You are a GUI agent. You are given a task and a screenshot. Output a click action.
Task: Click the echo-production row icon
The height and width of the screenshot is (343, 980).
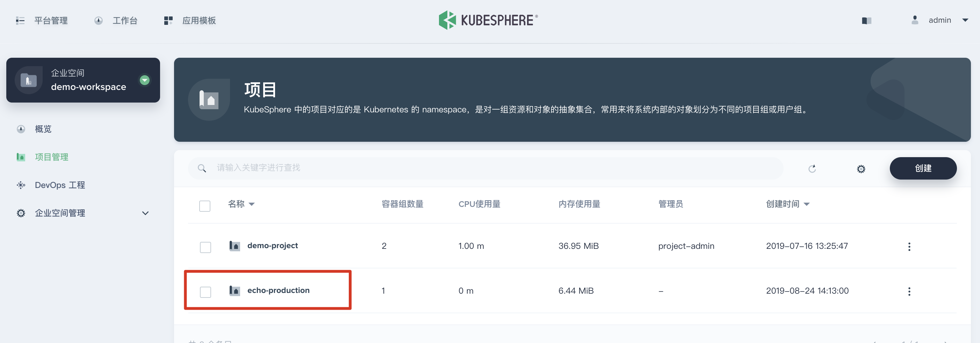235,290
